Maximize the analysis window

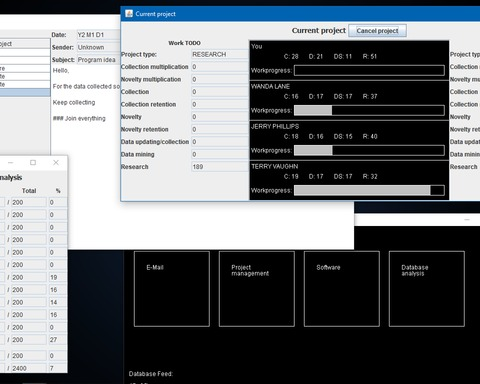pos(33,162)
